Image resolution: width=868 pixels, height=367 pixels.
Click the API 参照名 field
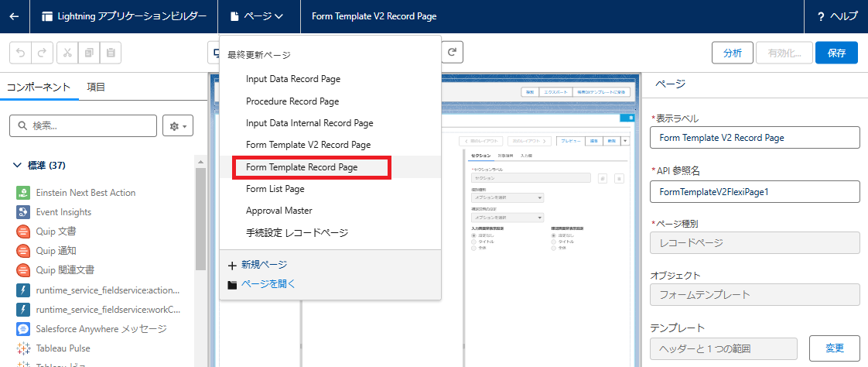pos(754,191)
